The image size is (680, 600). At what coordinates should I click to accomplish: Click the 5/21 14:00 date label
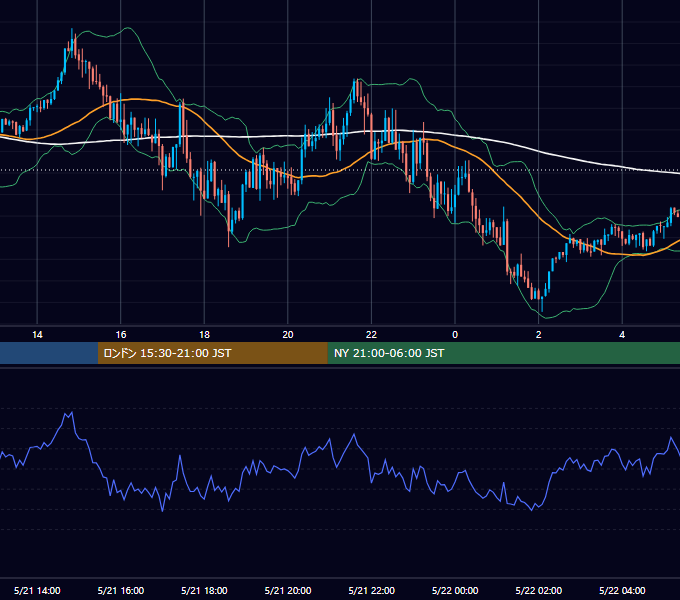pyautogui.click(x=37, y=590)
